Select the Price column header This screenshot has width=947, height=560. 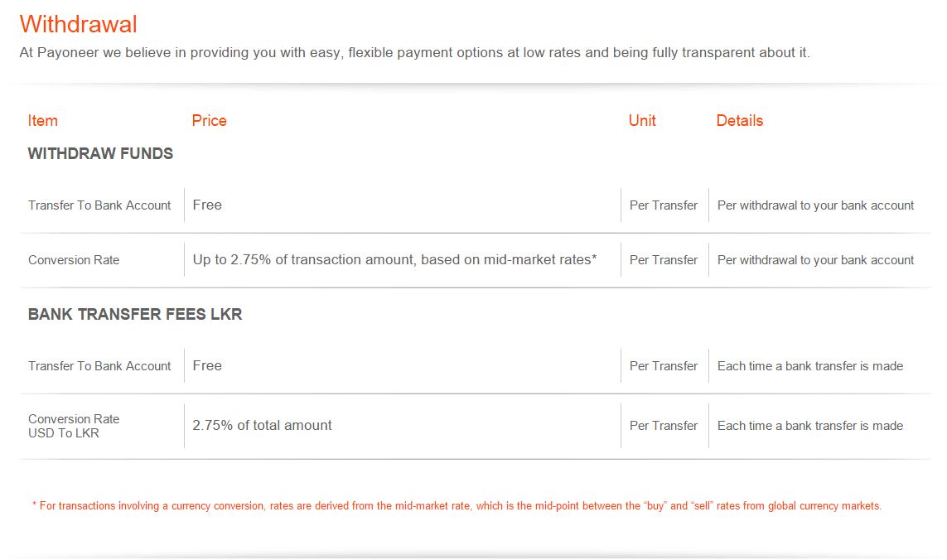(x=209, y=121)
